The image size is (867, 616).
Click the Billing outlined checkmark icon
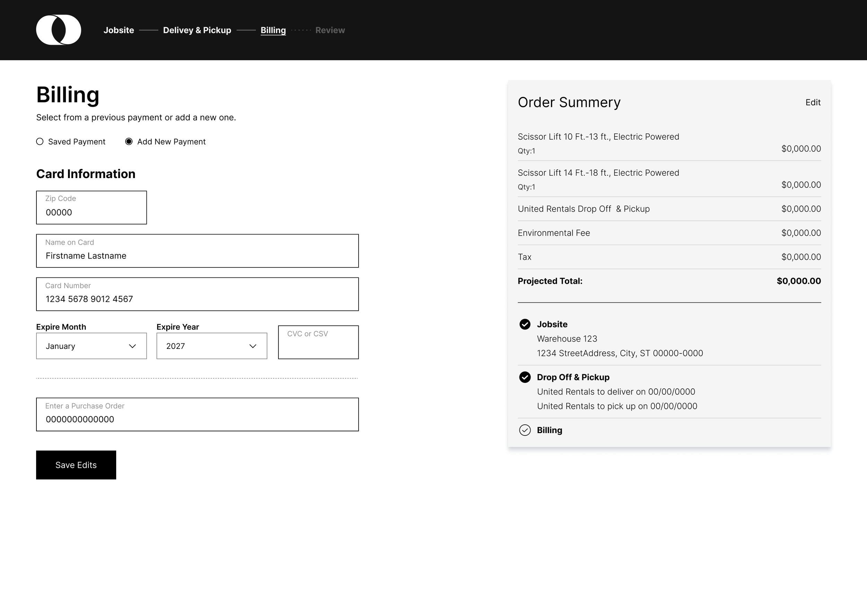pos(525,430)
